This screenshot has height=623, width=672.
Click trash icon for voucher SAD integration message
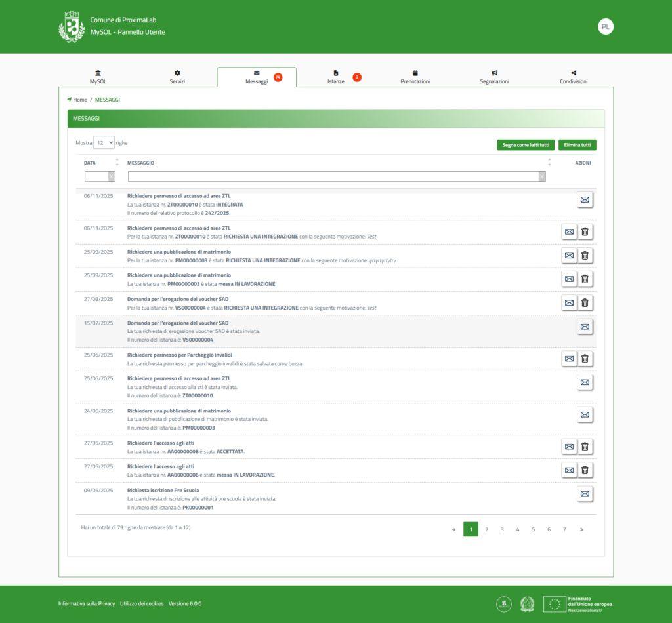tap(585, 302)
